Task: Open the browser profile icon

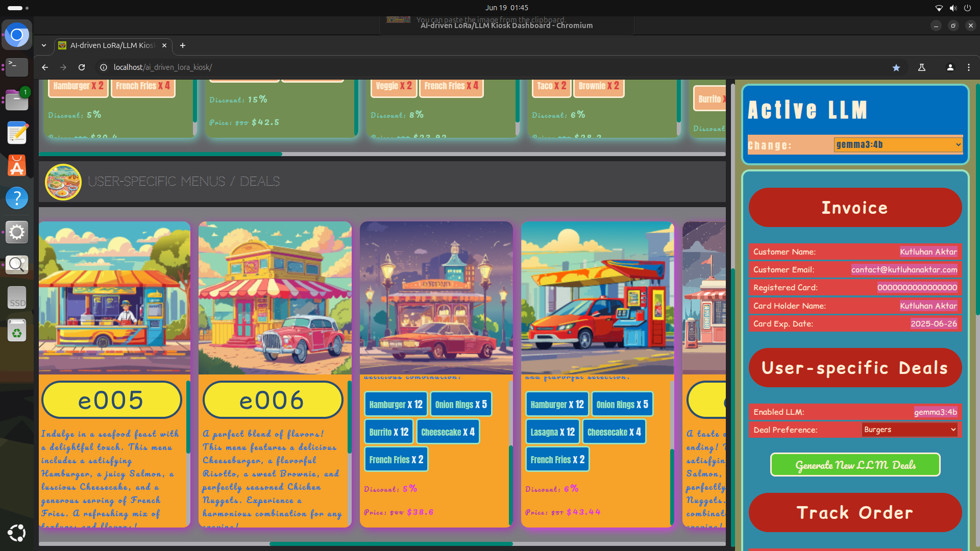Action: [x=950, y=67]
